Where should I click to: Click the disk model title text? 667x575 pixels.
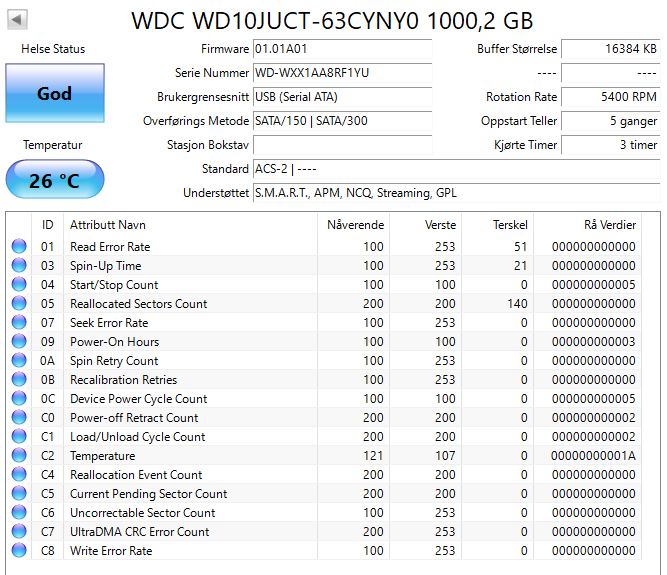[333, 21]
